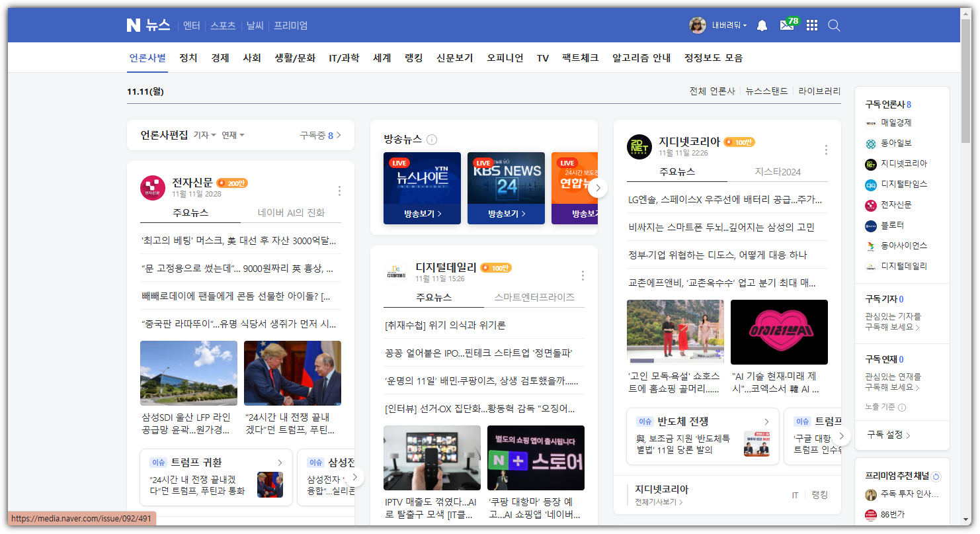
Task: Click 블로터 icon in subscribed list
Action: click(871, 226)
